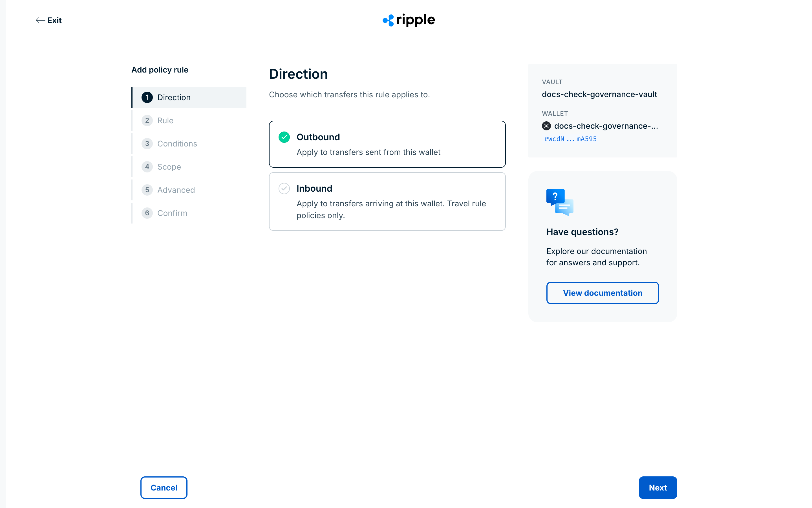Click the wallet address rwcdN...mA595

pos(570,139)
